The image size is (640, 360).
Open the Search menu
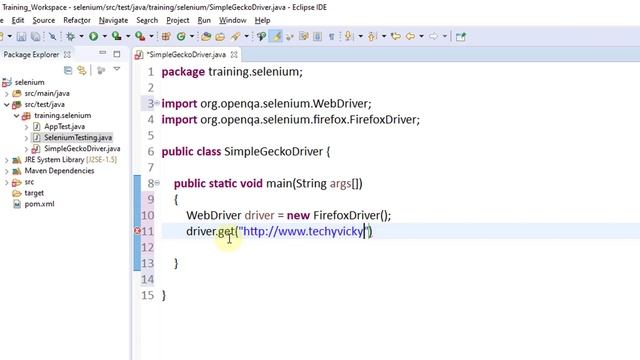pos(147,20)
